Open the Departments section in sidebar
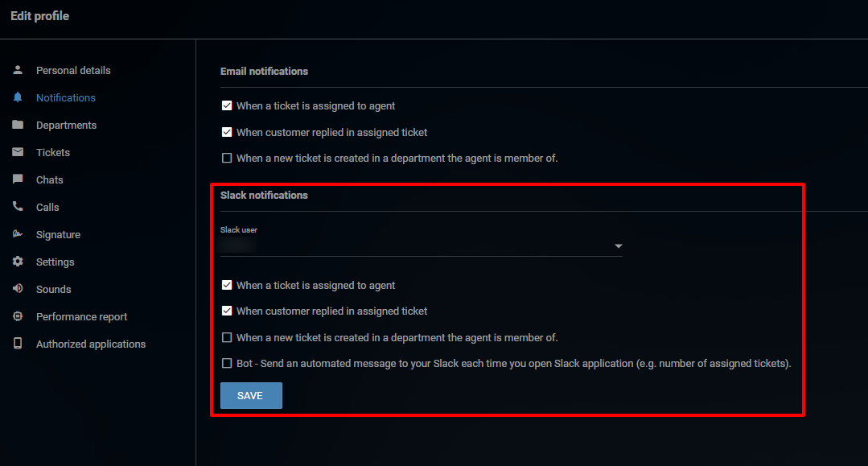The width and height of the screenshot is (868, 466). click(x=66, y=125)
